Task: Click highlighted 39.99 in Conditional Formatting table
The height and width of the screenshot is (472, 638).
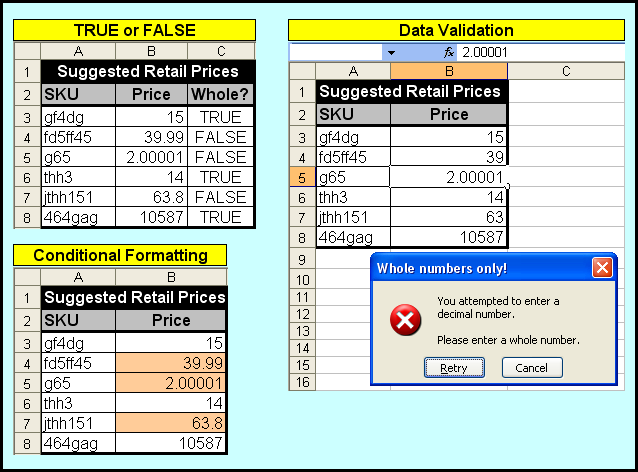Action: [170, 363]
